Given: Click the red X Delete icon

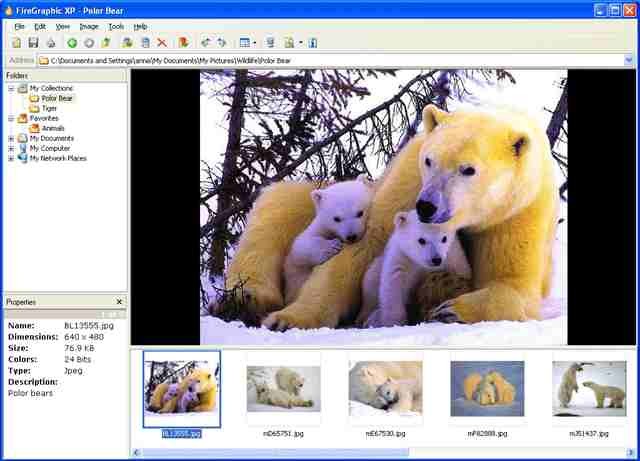Looking at the screenshot, I should pyautogui.click(x=162, y=43).
